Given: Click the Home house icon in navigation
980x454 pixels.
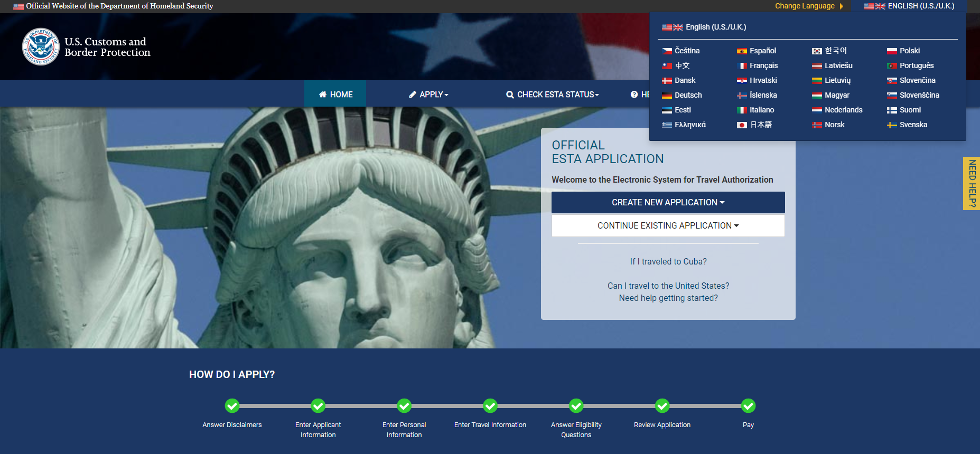Looking at the screenshot, I should pos(323,94).
